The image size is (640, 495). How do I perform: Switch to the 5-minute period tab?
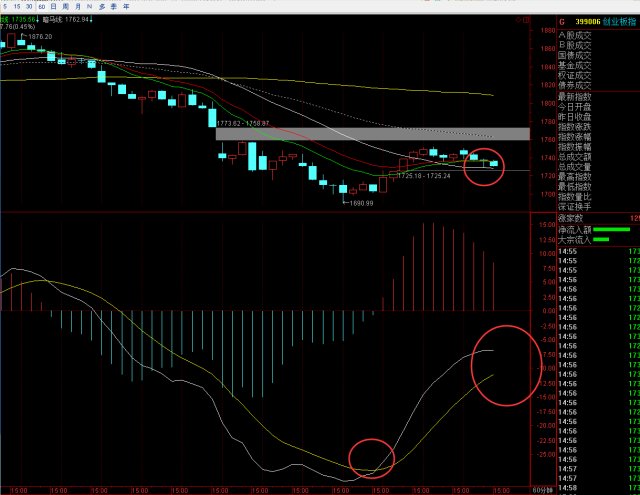coord(4,5)
